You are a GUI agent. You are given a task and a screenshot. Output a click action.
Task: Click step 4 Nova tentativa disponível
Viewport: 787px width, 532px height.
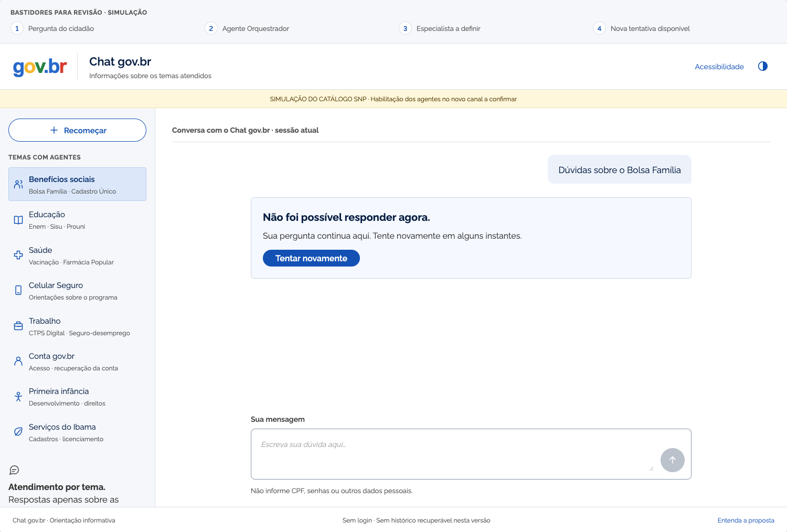(642, 28)
